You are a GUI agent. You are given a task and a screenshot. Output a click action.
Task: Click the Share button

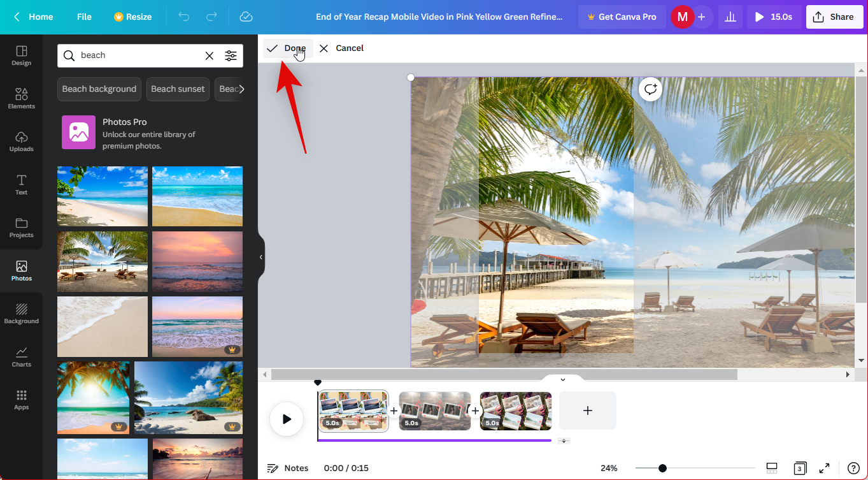[834, 17]
